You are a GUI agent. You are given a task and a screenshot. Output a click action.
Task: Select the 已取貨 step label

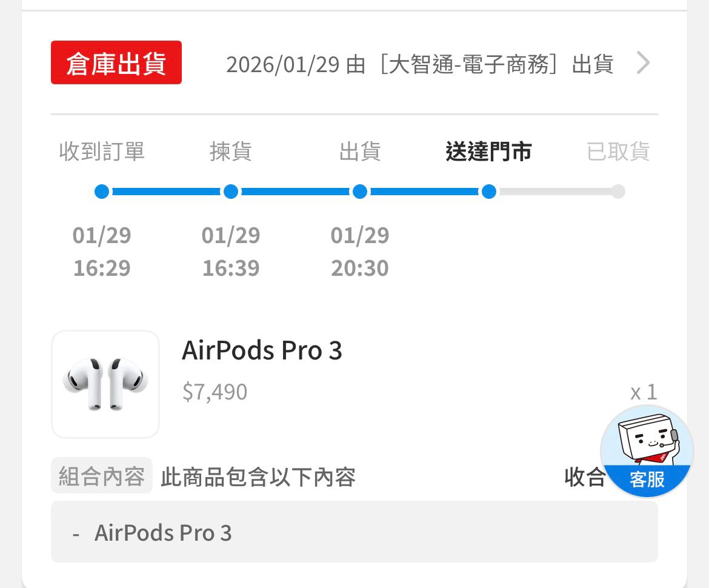tap(618, 152)
